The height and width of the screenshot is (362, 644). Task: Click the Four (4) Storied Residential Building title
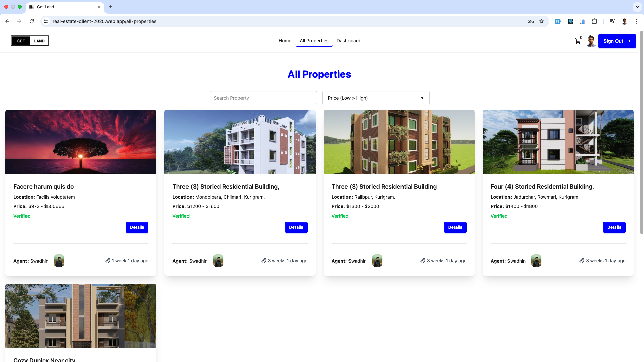(542, 187)
